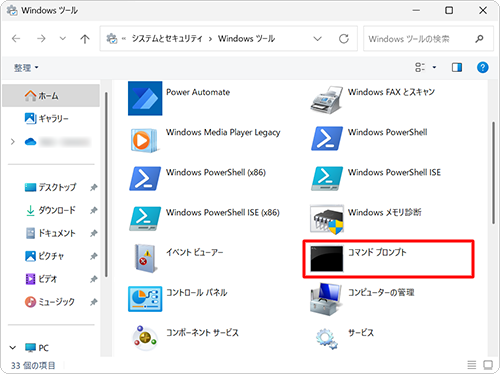The image size is (500, 374).
Task: Unpin デスクトップ pin icon
Action: tap(94, 187)
